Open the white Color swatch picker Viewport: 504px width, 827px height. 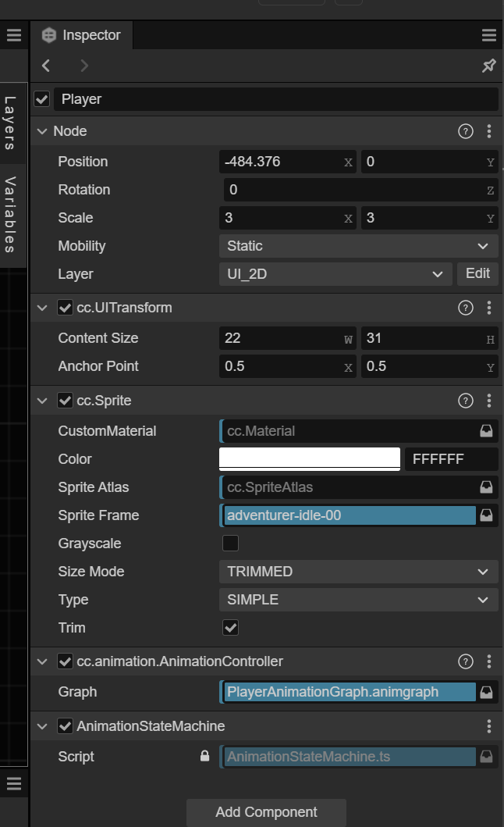coord(310,458)
